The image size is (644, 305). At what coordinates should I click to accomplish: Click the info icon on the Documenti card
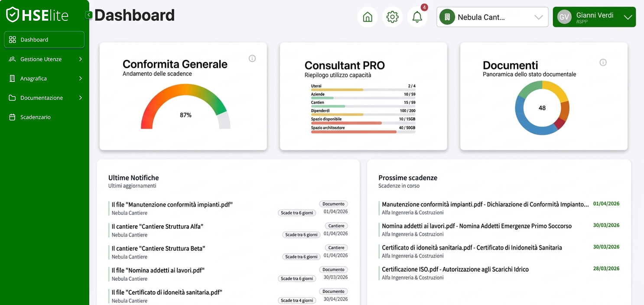(x=603, y=62)
